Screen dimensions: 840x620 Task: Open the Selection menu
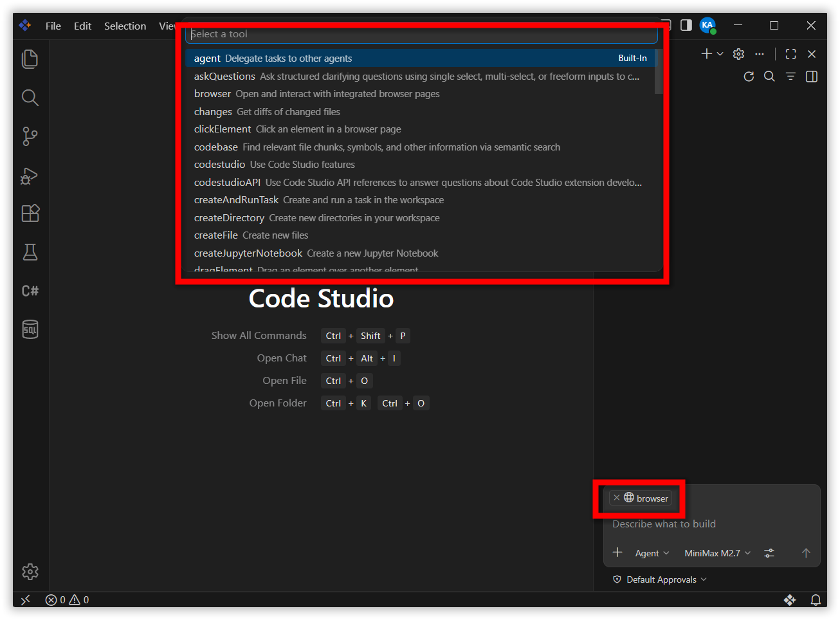tap(125, 26)
